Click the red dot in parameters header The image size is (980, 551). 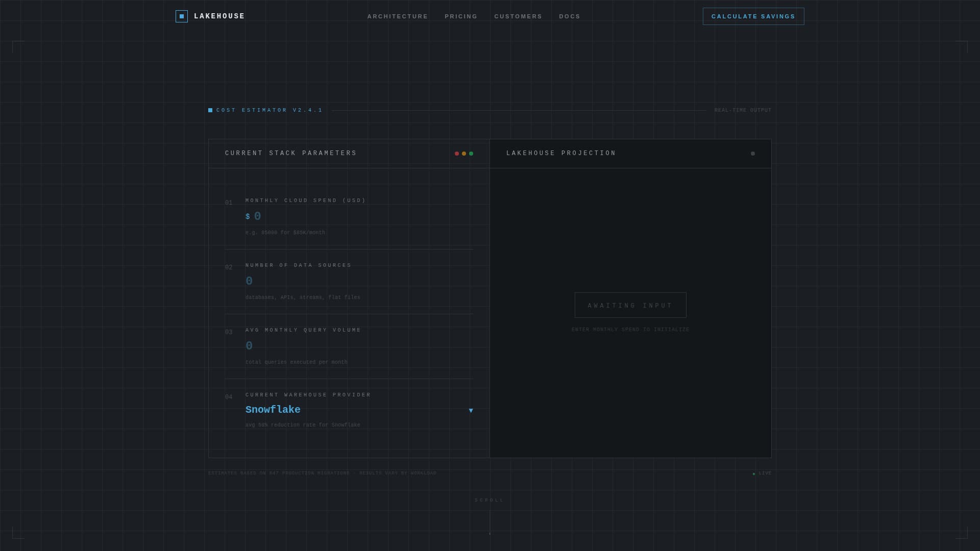click(x=457, y=154)
